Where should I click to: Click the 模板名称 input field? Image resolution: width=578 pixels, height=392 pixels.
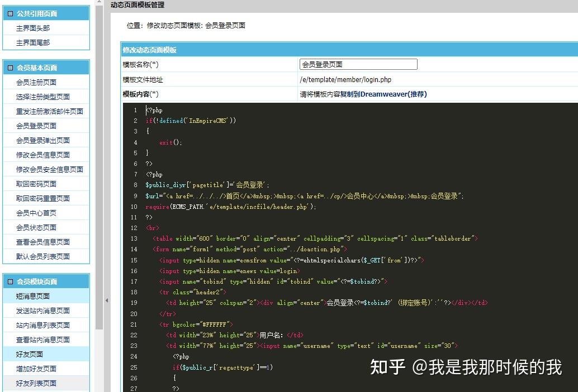358,64
